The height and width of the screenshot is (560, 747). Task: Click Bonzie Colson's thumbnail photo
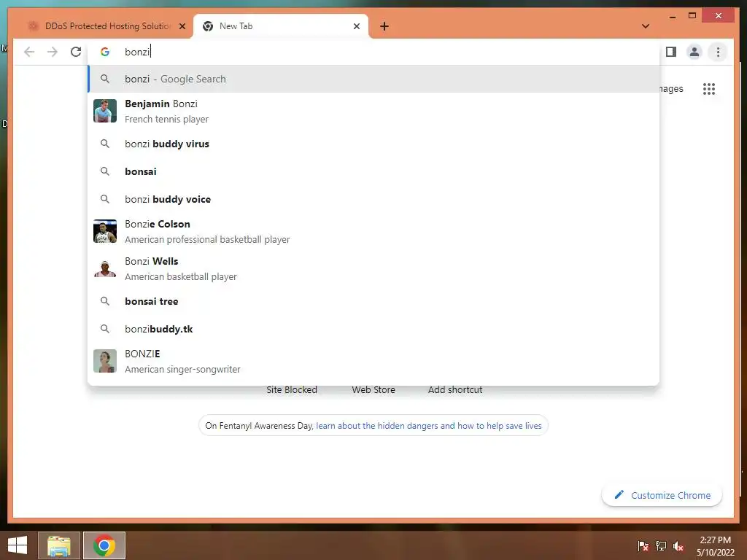105,231
